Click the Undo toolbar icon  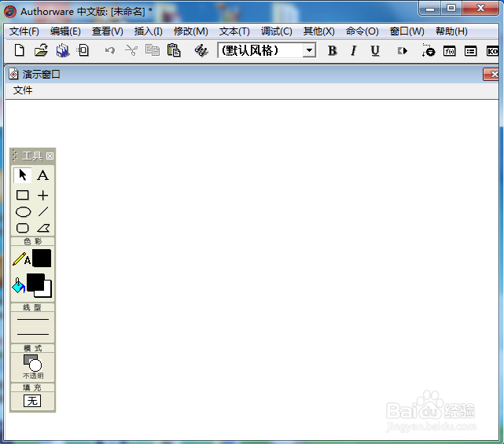(x=110, y=50)
